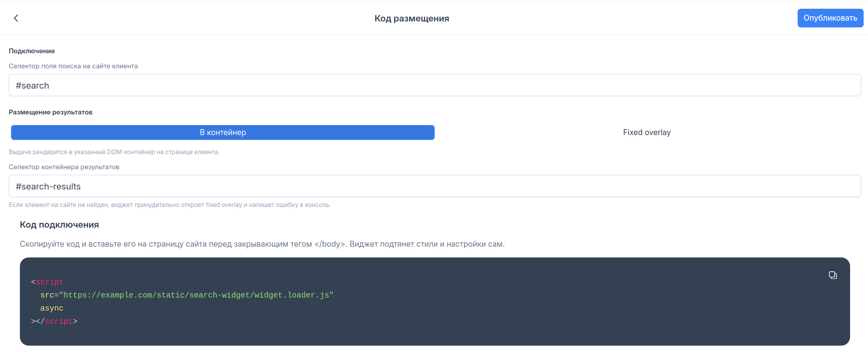Copy the embed code with the copy icon
868x352 pixels.
(x=833, y=275)
